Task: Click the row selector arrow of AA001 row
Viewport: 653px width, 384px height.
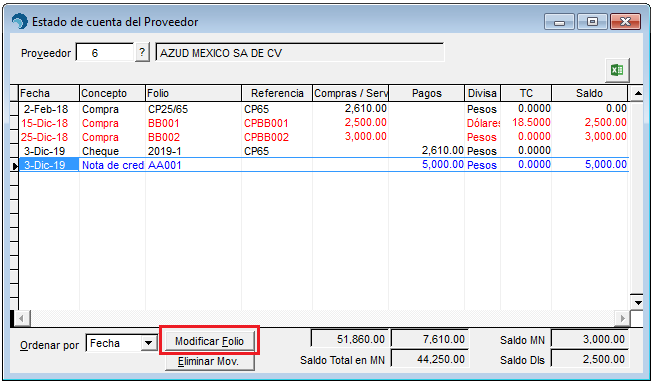Action: tap(14, 166)
